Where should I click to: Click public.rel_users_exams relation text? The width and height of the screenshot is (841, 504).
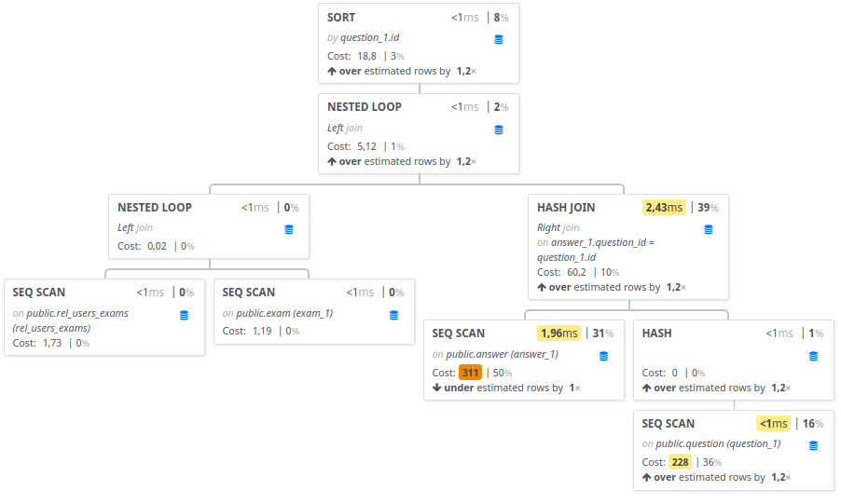70,320
